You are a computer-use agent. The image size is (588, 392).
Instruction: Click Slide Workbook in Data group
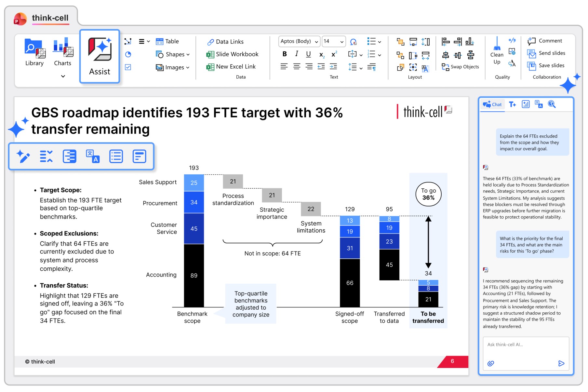click(x=233, y=54)
